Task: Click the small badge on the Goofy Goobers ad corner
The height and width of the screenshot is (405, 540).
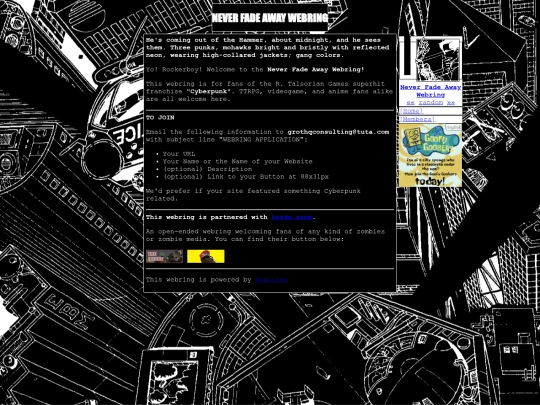Action: [x=454, y=127]
